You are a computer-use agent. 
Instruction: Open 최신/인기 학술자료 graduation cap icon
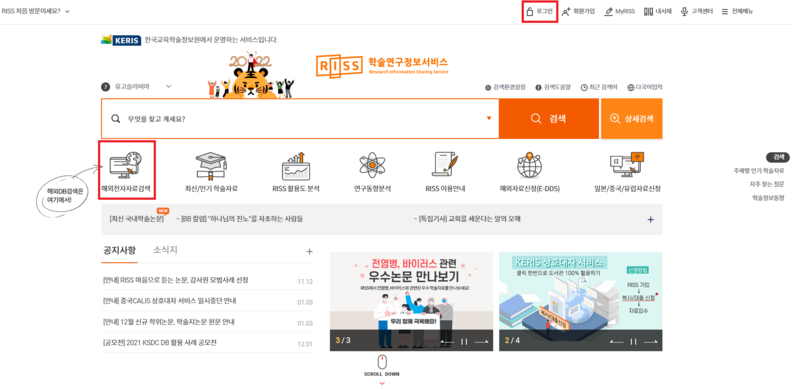click(211, 165)
